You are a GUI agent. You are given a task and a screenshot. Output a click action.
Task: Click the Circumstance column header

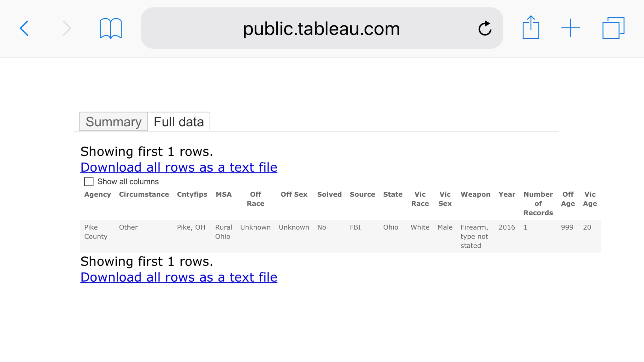144,195
